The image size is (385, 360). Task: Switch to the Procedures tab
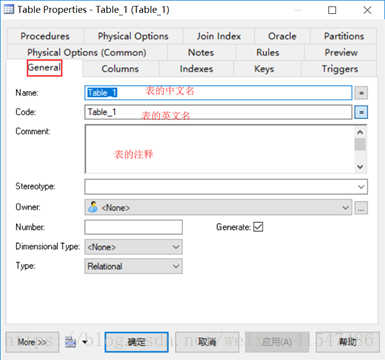45,36
